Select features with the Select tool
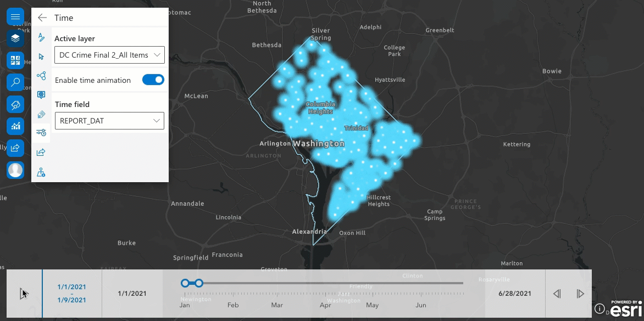Image resolution: width=644 pixels, height=321 pixels. (x=41, y=57)
